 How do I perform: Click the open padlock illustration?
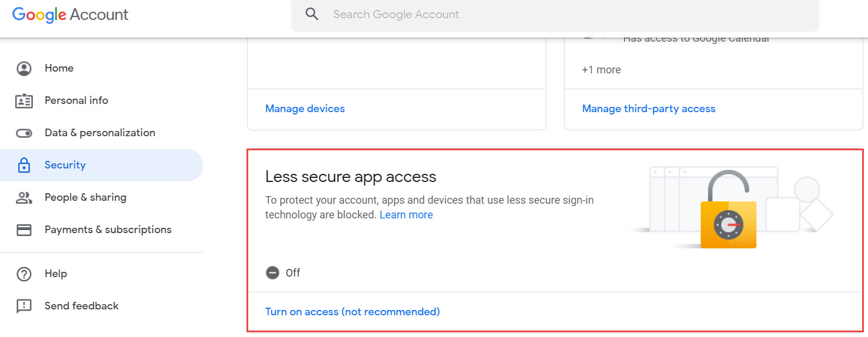728,210
